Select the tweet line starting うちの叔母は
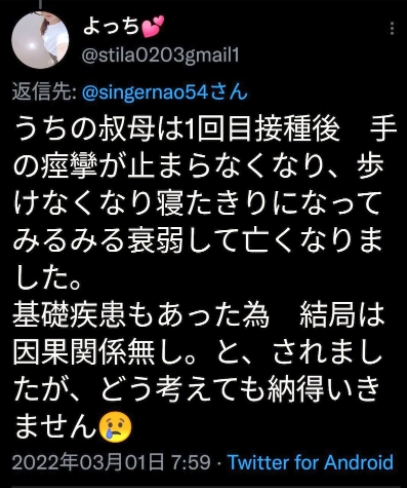407x488 pixels. pyautogui.click(x=205, y=129)
